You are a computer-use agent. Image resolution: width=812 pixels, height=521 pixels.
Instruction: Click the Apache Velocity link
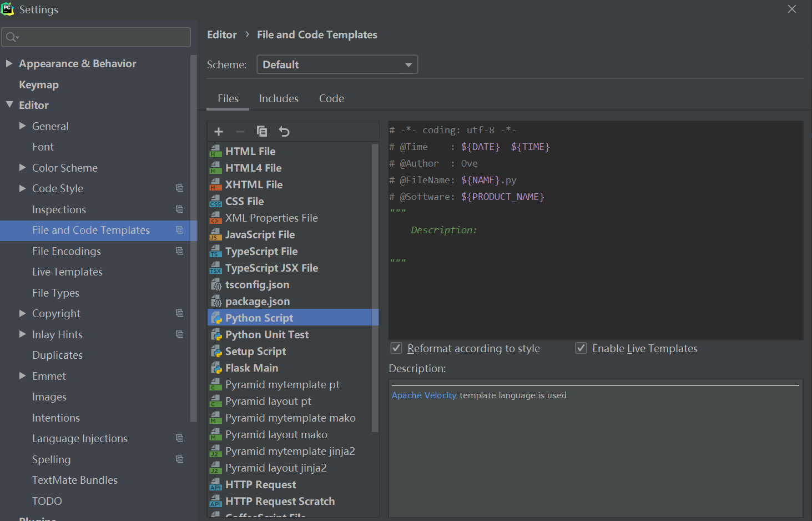click(x=424, y=395)
